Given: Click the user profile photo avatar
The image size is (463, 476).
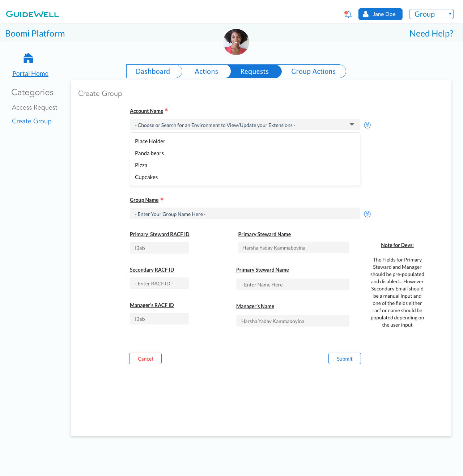Looking at the screenshot, I should (x=236, y=42).
